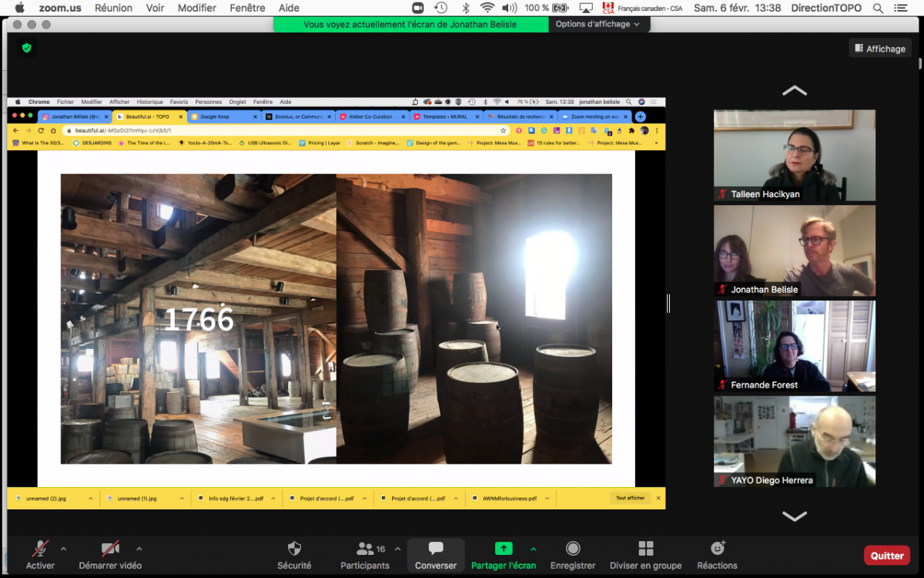This screenshot has width=924, height=578.
Task: Expand the screen share options arrow
Action: pyautogui.click(x=533, y=549)
